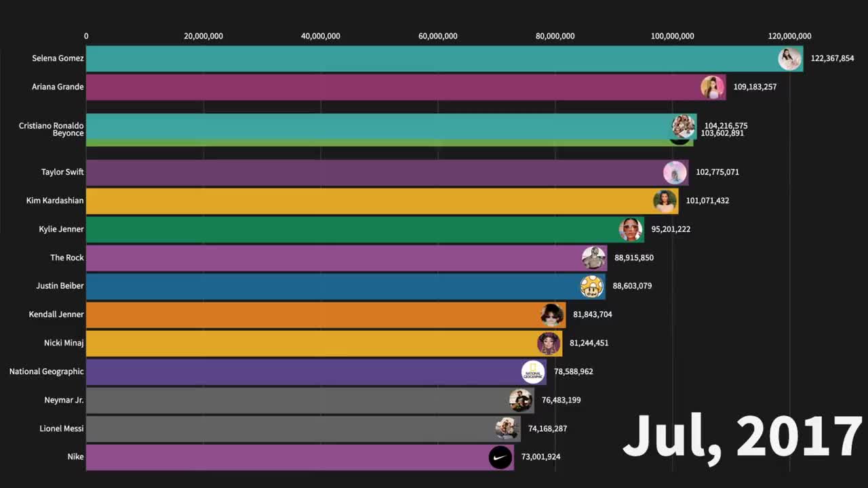
Task: Click the value 81,843,704
Action: pos(593,314)
